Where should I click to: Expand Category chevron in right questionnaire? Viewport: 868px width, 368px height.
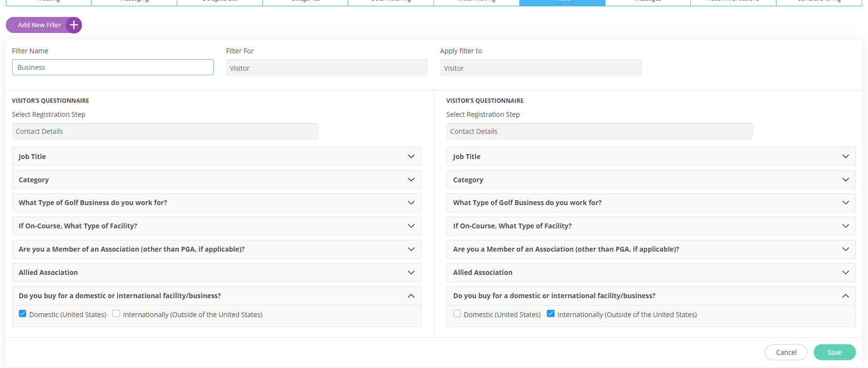(845, 180)
